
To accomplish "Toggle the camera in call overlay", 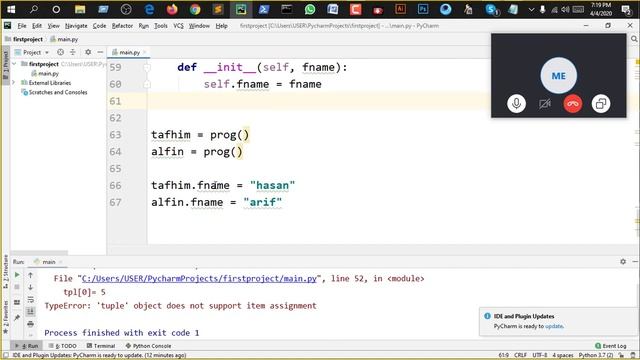I will [x=544, y=104].
